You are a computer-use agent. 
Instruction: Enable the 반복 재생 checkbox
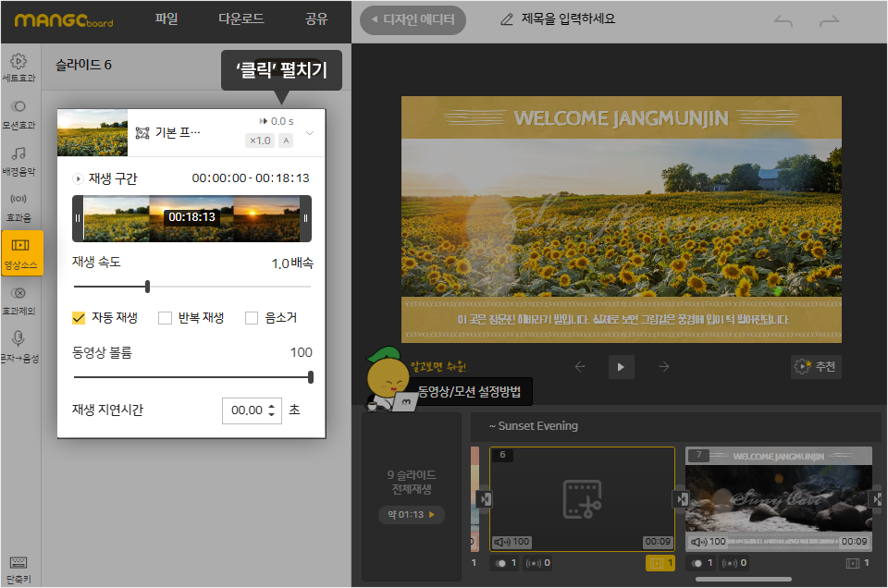pos(166,318)
